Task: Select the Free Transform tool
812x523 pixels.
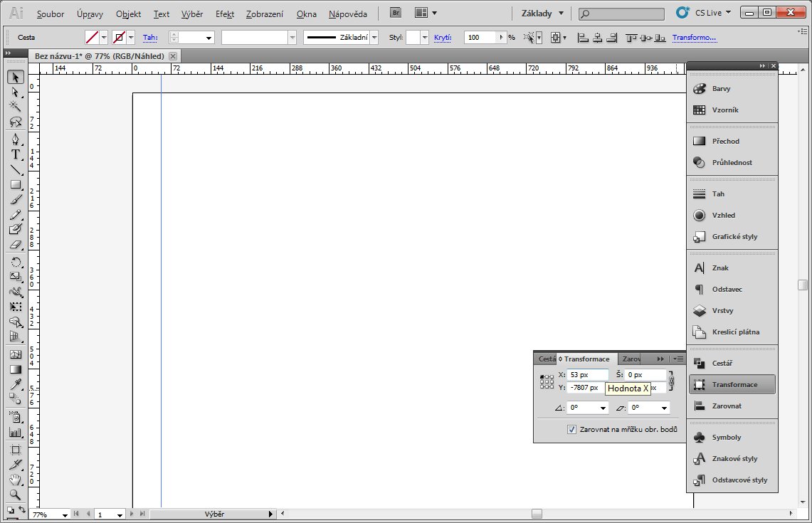Action: tap(16, 307)
